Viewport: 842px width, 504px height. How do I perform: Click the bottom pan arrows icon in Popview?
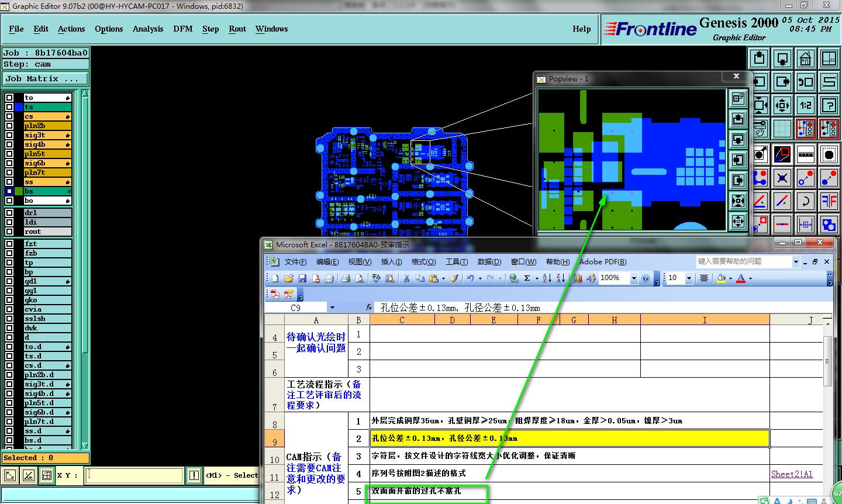[x=739, y=222]
